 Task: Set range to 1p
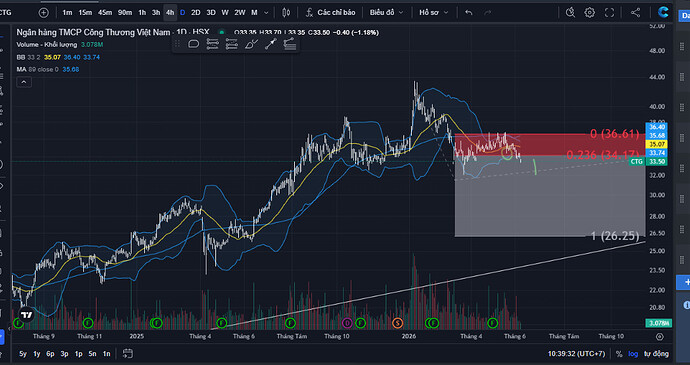pos(78,354)
